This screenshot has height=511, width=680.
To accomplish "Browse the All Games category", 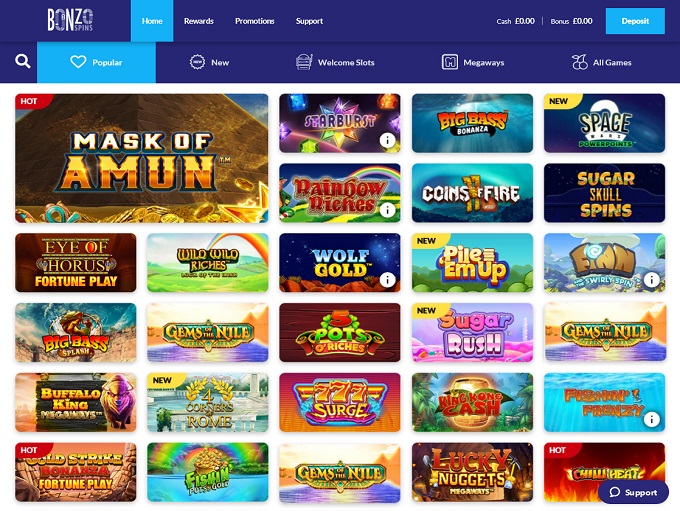I will (x=602, y=62).
